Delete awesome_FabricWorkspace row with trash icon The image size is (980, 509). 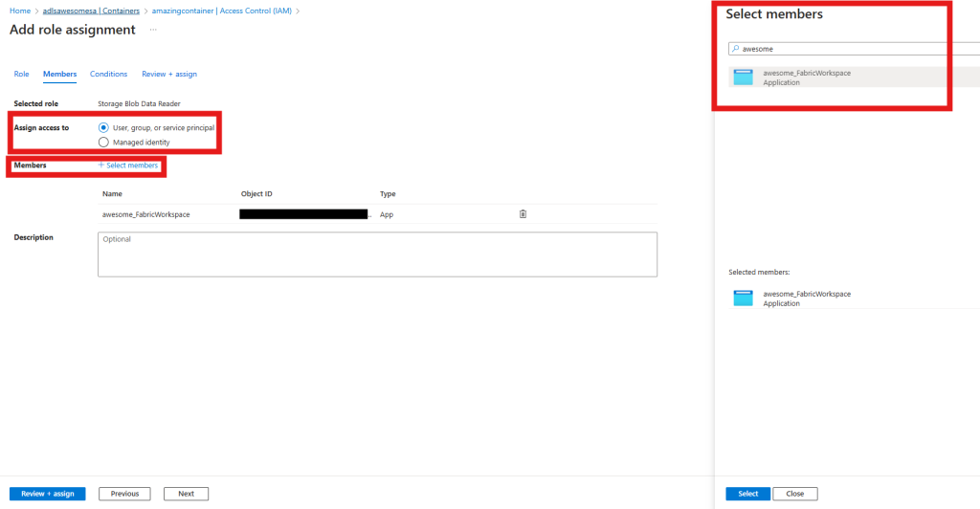tap(523, 214)
